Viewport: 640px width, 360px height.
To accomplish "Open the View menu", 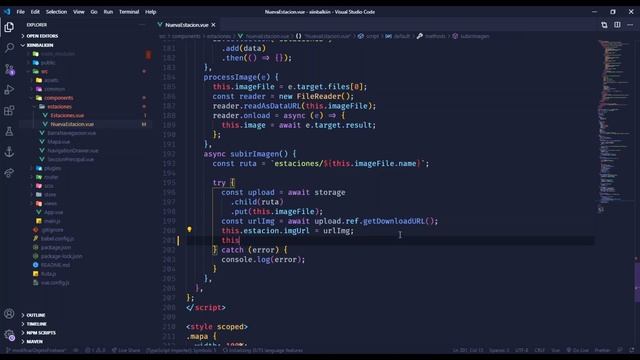I will click(79, 12).
